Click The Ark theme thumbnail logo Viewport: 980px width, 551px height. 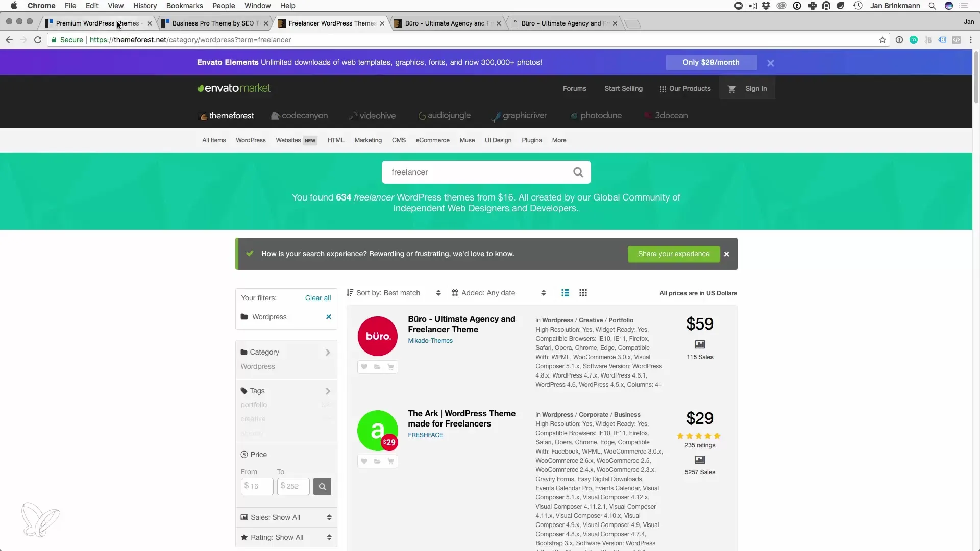(378, 431)
